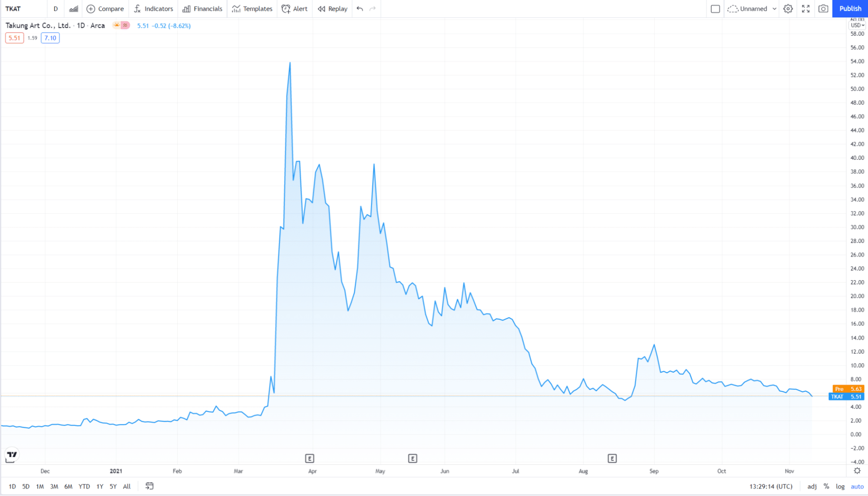Select the 5D time range

[x=26, y=486]
